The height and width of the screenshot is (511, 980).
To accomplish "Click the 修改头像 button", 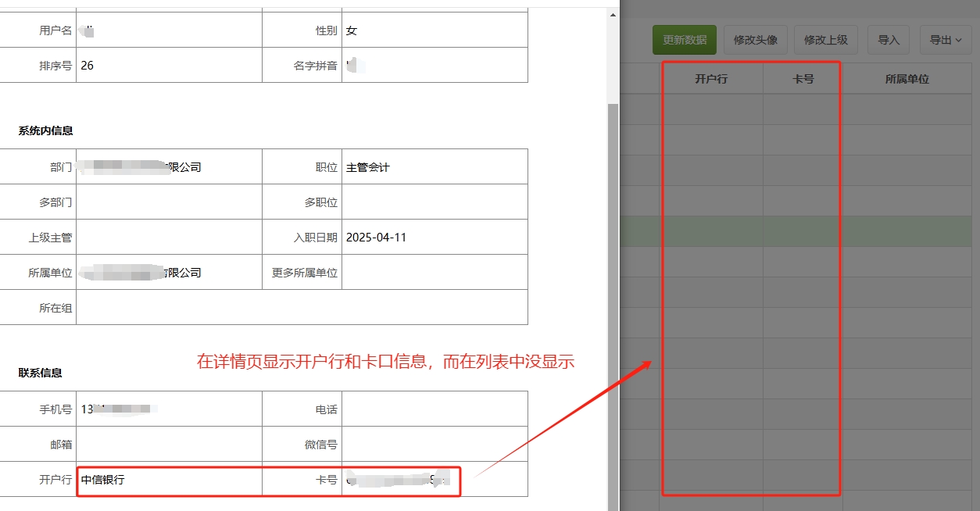I will pos(755,40).
